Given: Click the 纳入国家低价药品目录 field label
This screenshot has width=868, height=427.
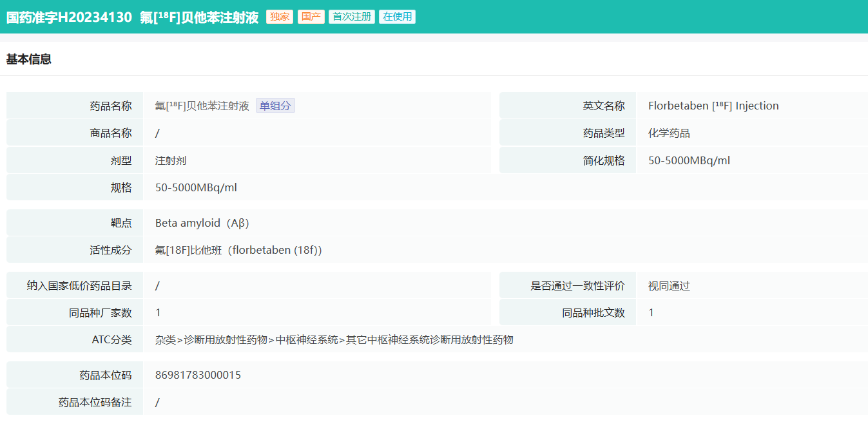Looking at the screenshot, I should click(x=79, y=286).
